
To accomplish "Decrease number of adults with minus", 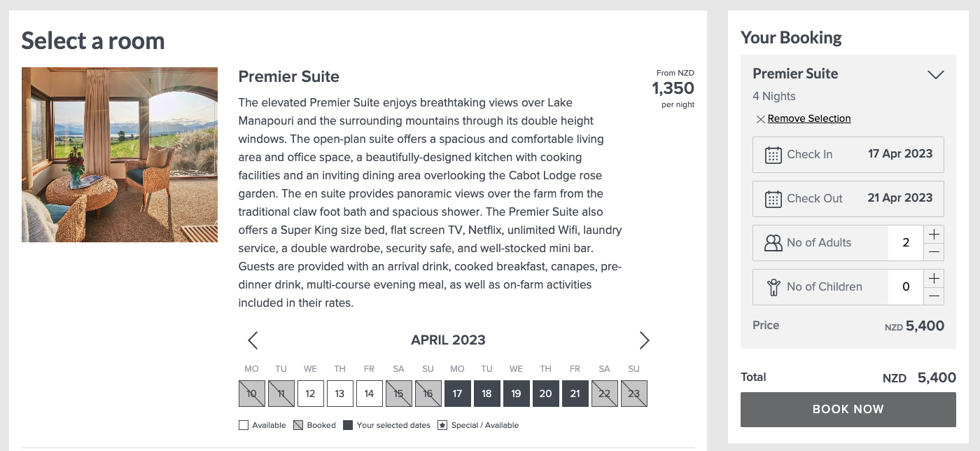I will click(934, 252).
